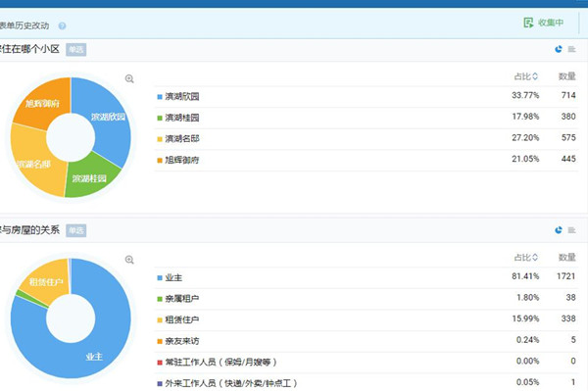Open the 表单历史改动 tab
Viewport: 588px width, 391px height.
click(24, 25)
